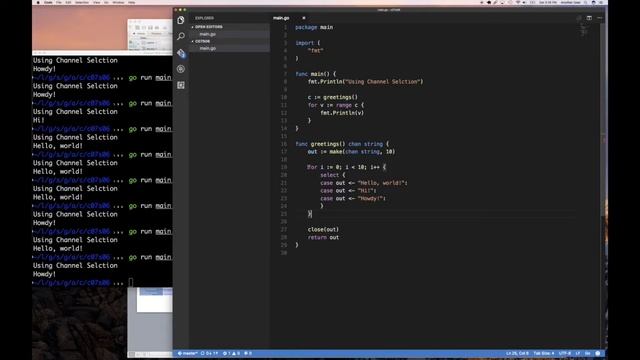This screenshot has height=360, width=640.
Task: Click the master branch indicator in status bar
Action: tap(188, 353)
